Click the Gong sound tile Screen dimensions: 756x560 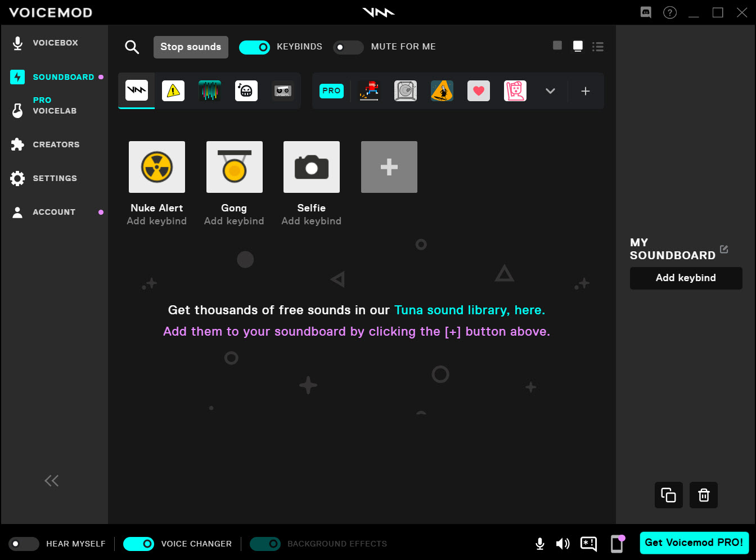tap(234, 167)
